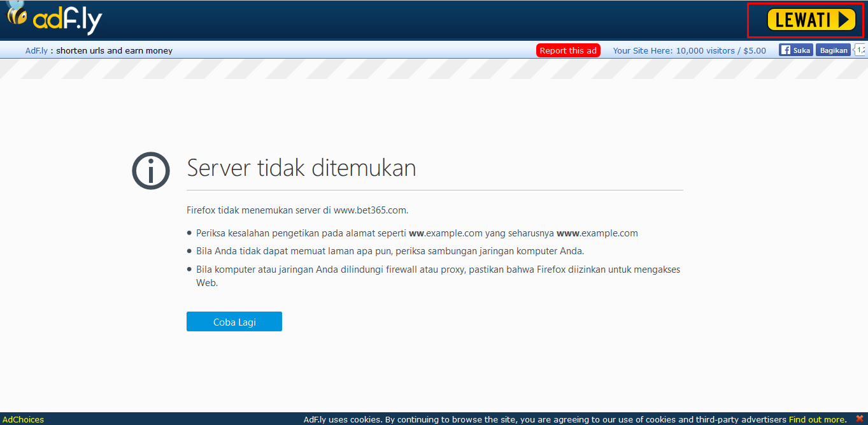Click the Firefox tidak menemukan server text
Screen dimensions: 868x425
pyautogui.click(x=297, y=210)
